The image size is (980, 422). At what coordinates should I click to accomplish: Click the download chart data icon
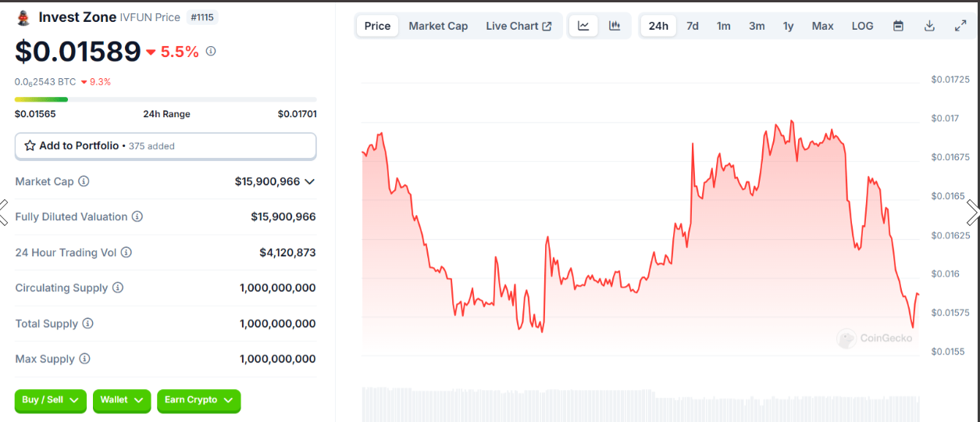point(929,26)
